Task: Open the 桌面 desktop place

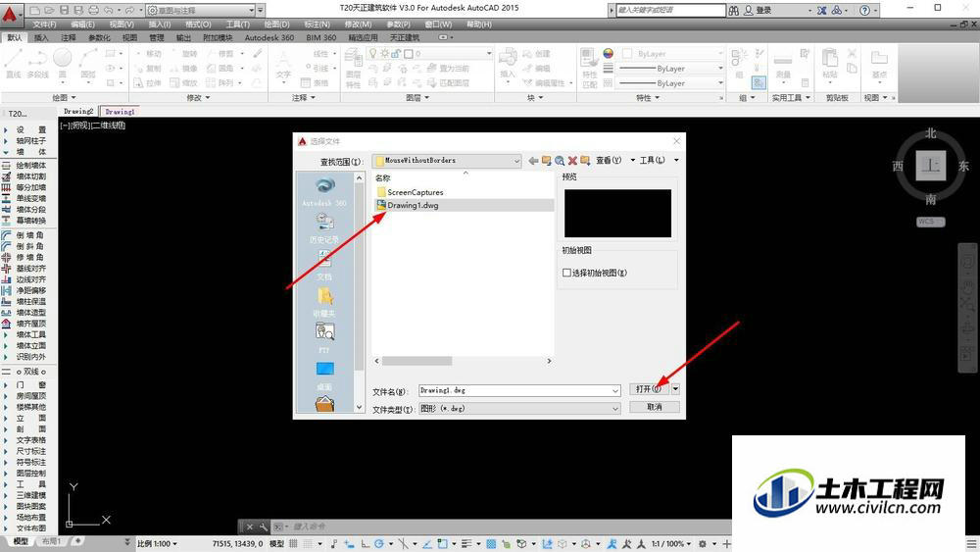Action: click(x=324, y=376)
